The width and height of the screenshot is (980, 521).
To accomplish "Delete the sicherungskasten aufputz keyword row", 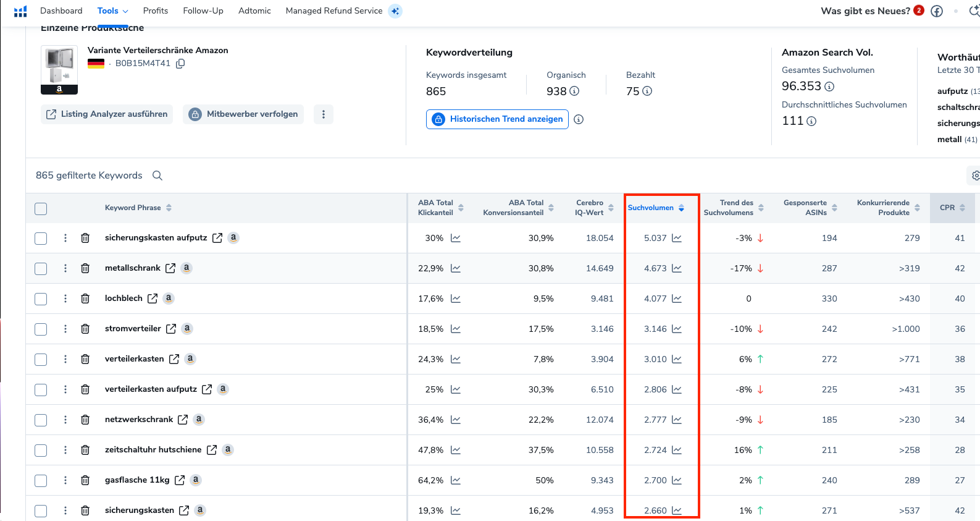I will 85,238.
